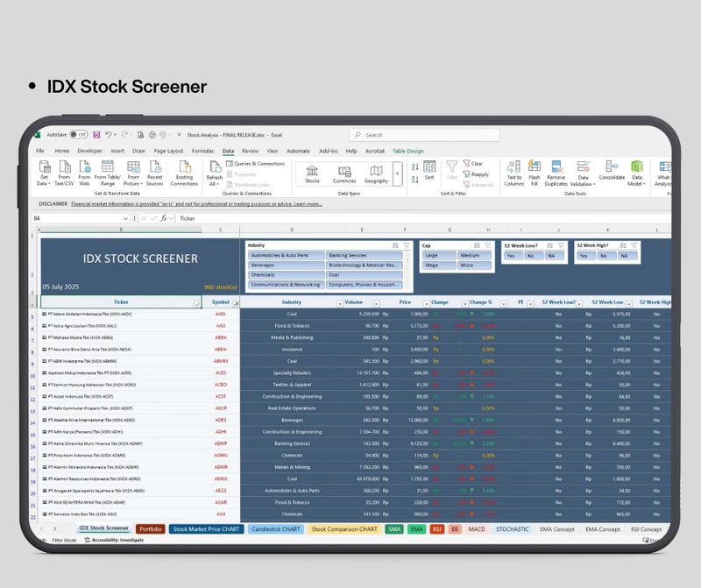Switch to the Formulas ribbon tab
Image resolution: width=701 pixels, height=588 pixels.
[202, 151]
